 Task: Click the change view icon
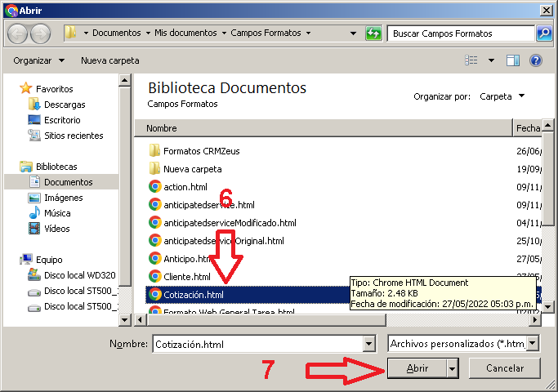(x=471, y=60)
